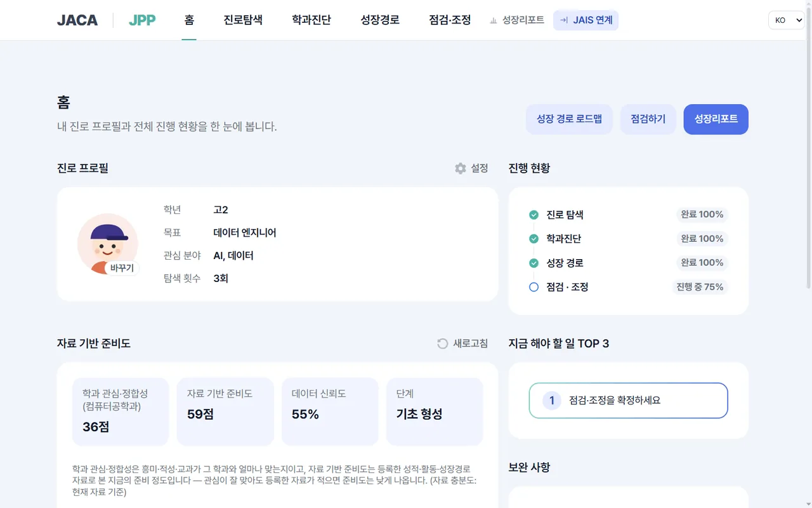Click the settings gear icon in 진로 프로필
812x508 pixels.
point(461,168)
